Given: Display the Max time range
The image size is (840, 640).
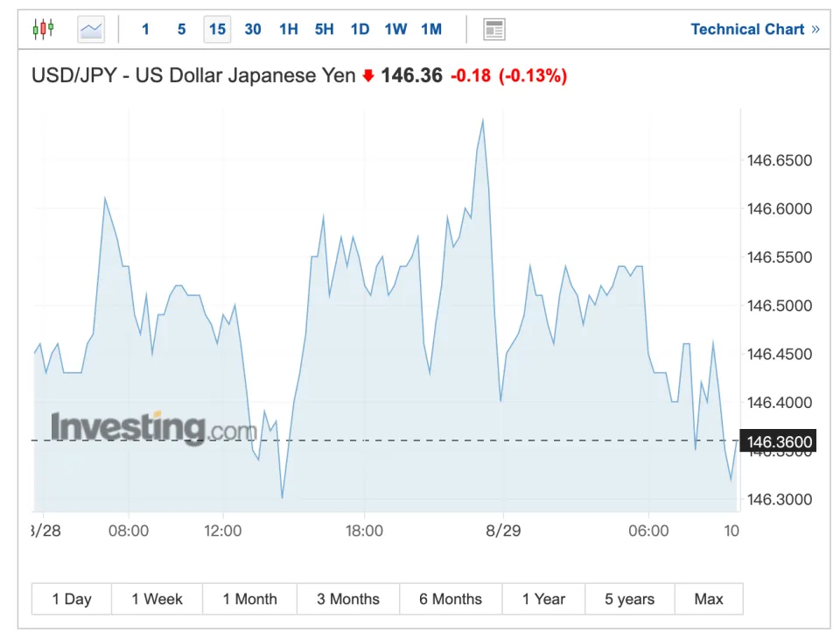Looking at the screenshot, I should 709,599.
